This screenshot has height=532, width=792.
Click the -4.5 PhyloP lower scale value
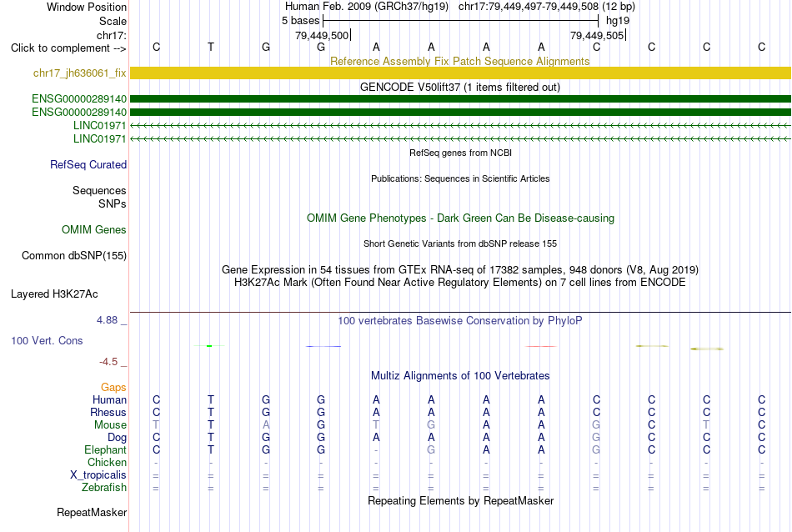pos(108,362)
